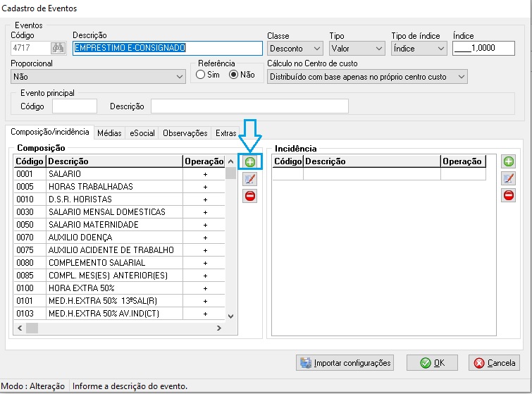Add a new Incidência item with green plus
Image resolution: width=532 pixels, height=394 pixels.
508,161
